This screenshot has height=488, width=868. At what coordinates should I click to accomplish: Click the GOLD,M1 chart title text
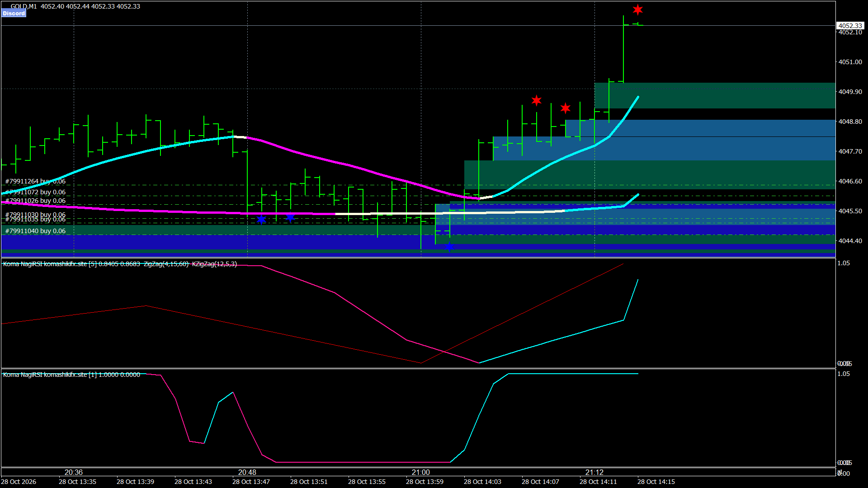tap(24, 6)
